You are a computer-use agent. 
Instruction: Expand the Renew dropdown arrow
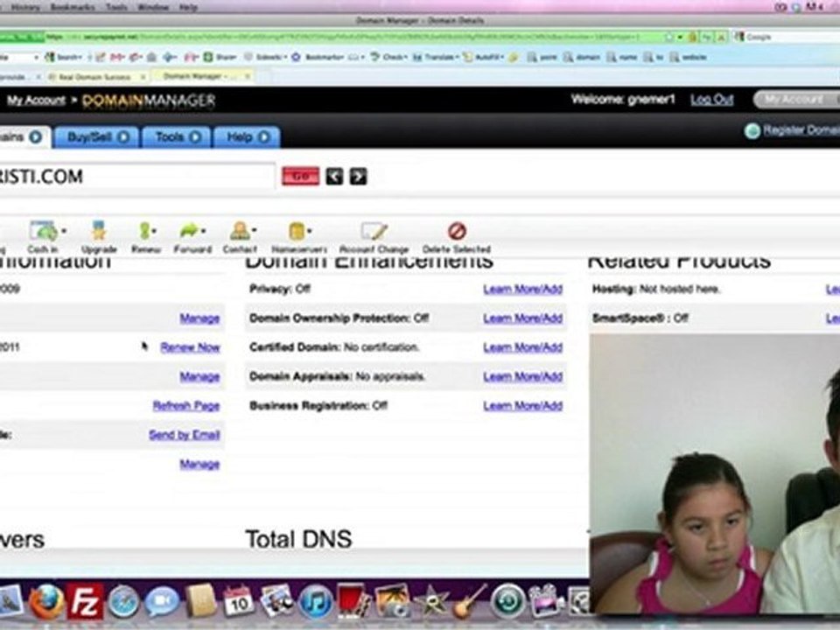154,231
